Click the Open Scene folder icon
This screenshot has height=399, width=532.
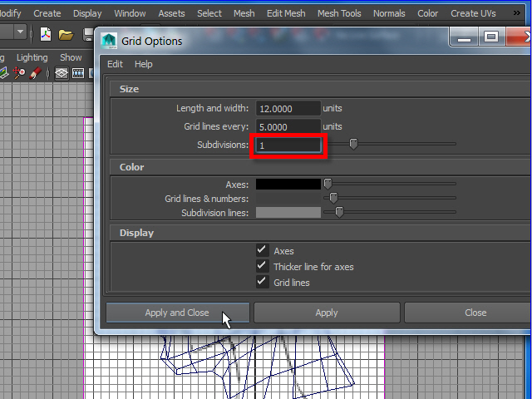click(x=66, y=34)
